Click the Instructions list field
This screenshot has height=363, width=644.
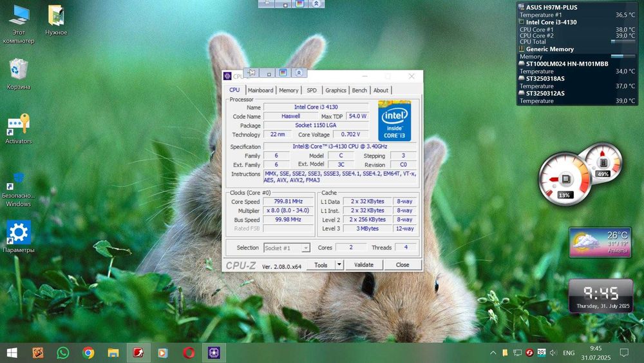click(339, 177)
